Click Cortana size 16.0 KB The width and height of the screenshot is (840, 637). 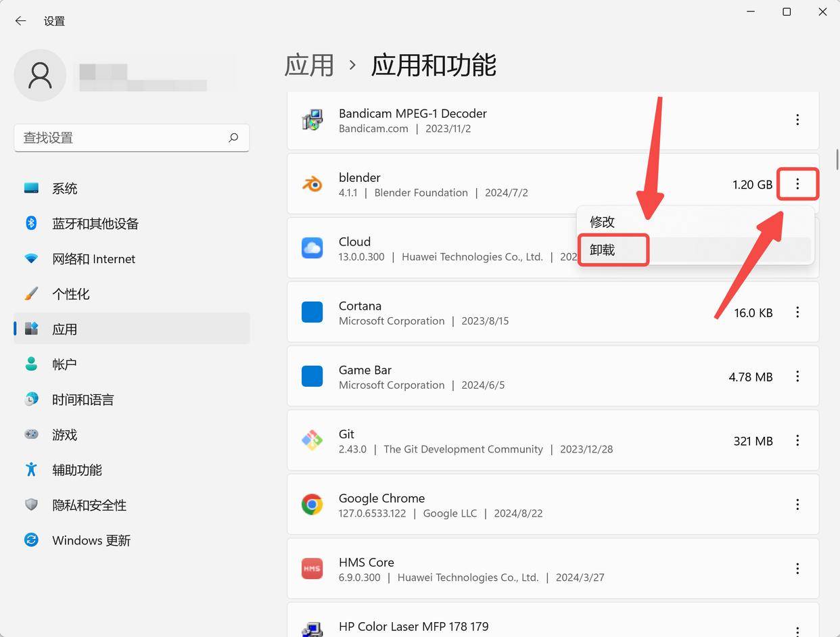pos(753,312)
